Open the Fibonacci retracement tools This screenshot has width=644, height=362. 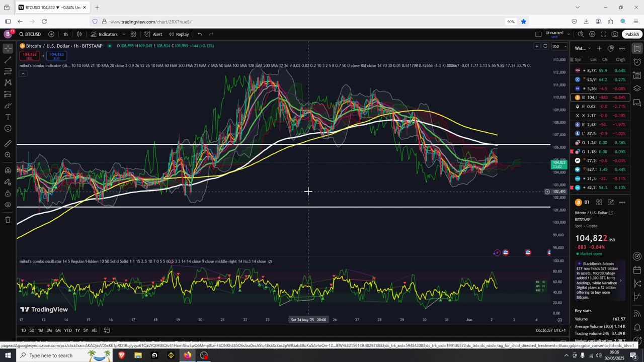pyautogui.click(x=8, y=71)
